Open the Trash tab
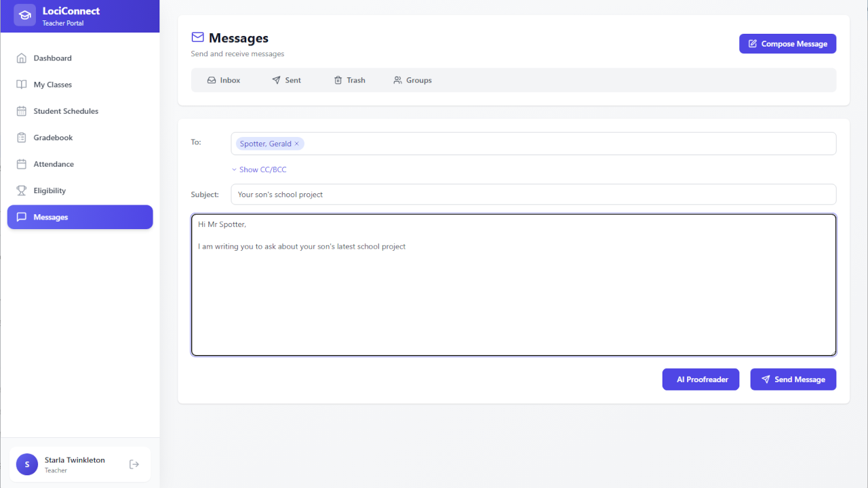 pyautogui.click(x=349, y=80)
